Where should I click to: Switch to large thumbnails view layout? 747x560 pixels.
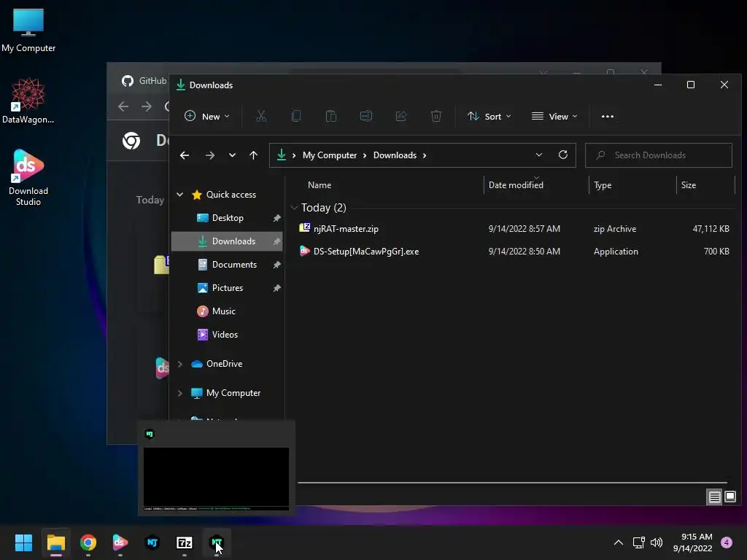[x=730, y=497]
